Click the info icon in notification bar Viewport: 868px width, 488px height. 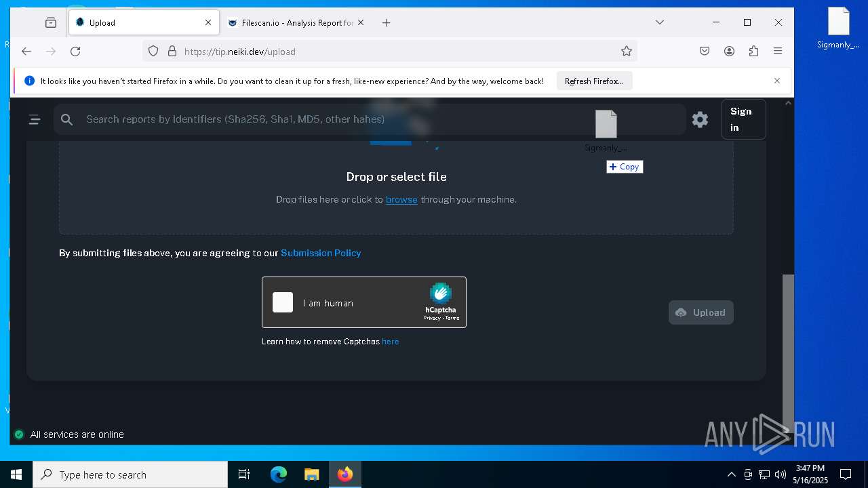[29, 81]
